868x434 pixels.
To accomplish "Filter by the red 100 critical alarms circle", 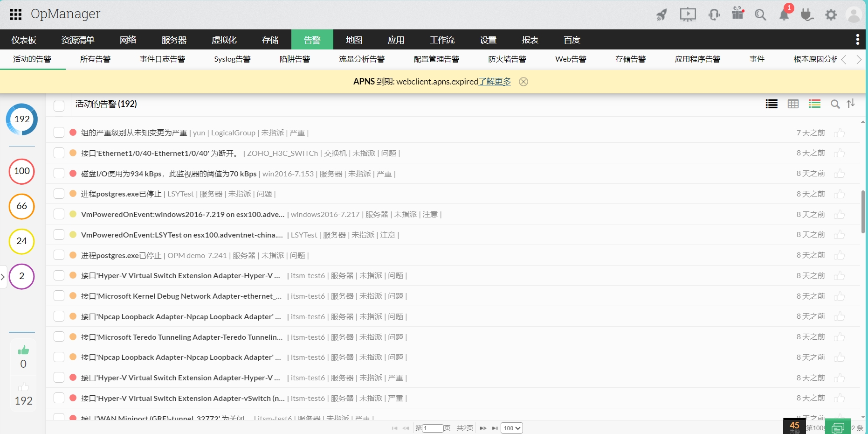I will click(22, 171).
